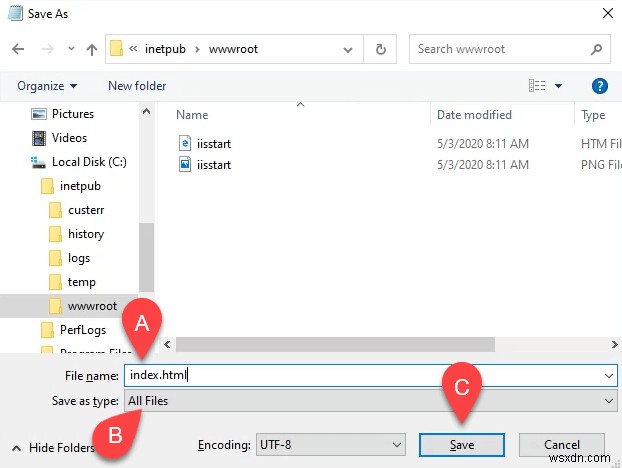
Task: Click the horizontal scrollbar thumb
Action: [x=335, y=344]
